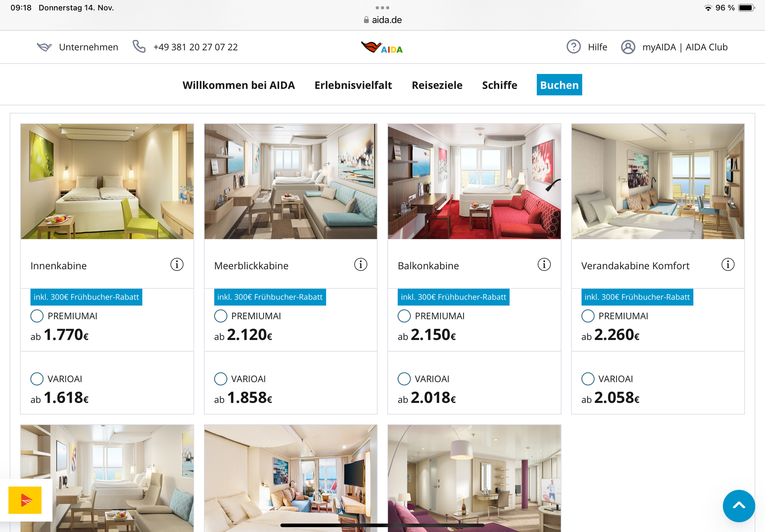Open the Reiseziele menu
Viewport: 765px width, 532px height.
437,85
